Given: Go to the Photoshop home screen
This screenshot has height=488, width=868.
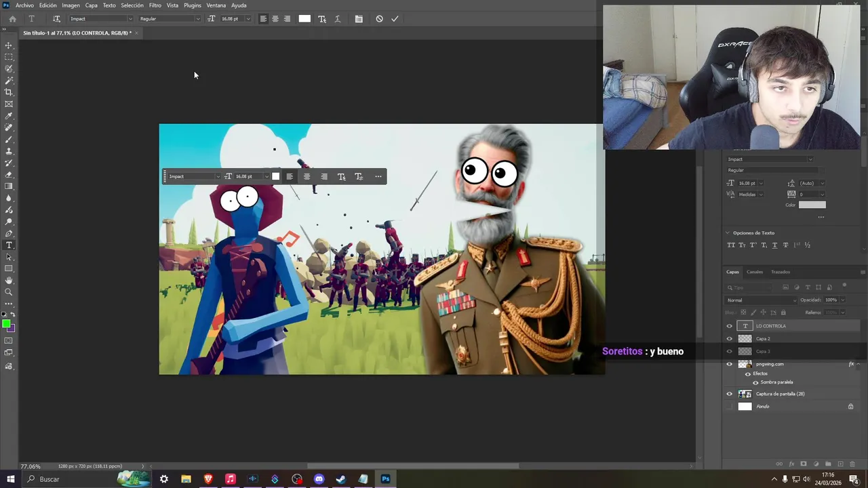Looking at the screenshot, I should point(12,19).
